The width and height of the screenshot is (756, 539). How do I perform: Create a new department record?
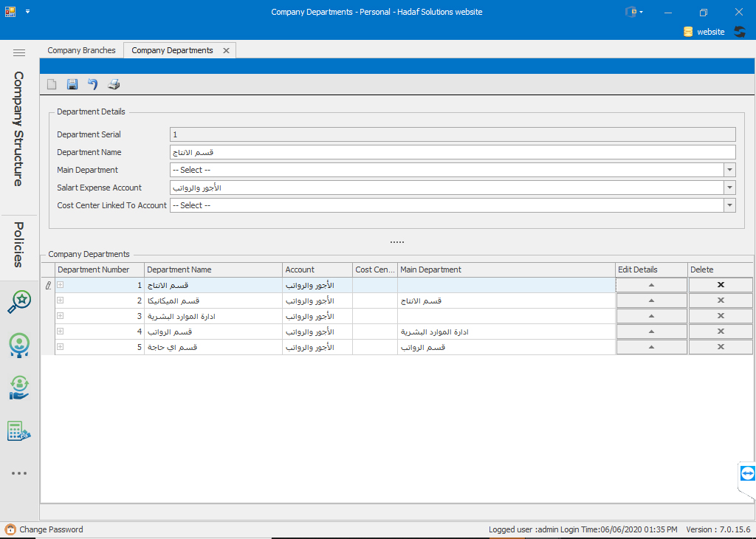click(52, 84)
